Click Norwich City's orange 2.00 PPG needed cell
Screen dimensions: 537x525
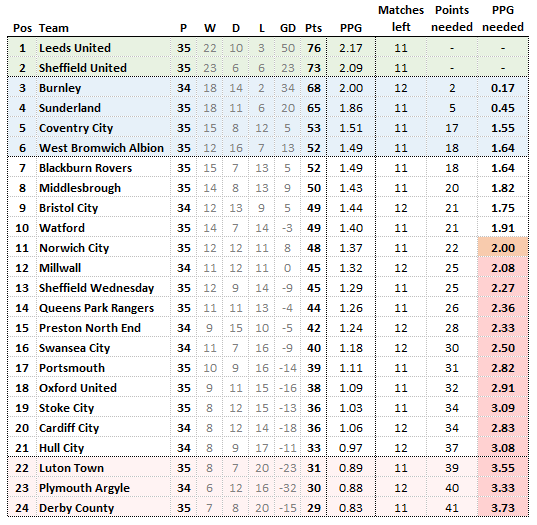click(x=503, y=248)
